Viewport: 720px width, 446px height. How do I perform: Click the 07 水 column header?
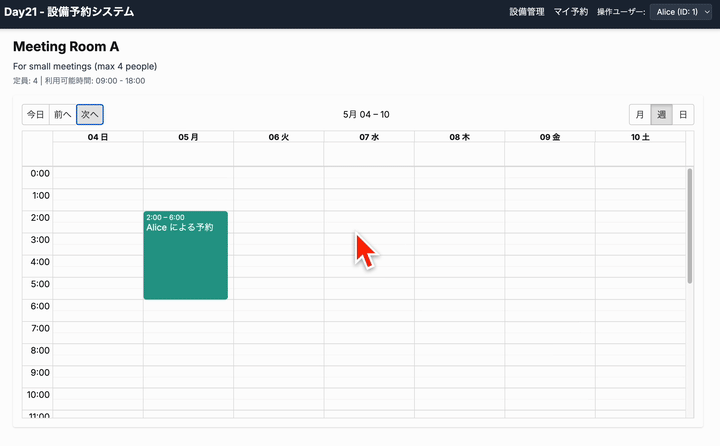click(x=369, y=137)
